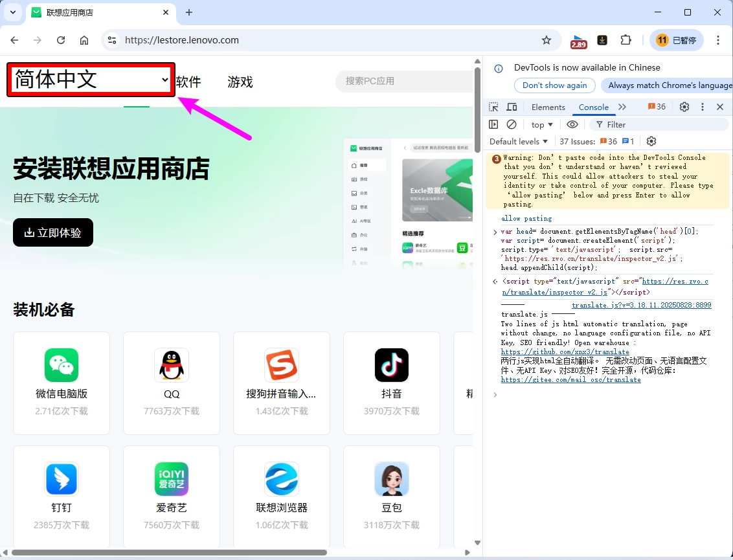Open the 2.89 price extension icon
This screenshot has width=733, height=560.
click(x=579, y=41)
